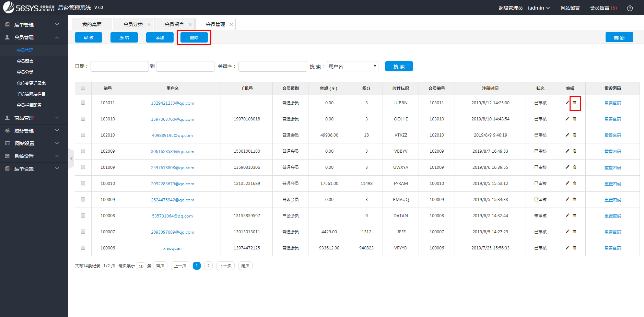Click the pencil icon for member 102010
This screenshot has height=317, width=644.
tap(567, 135)
